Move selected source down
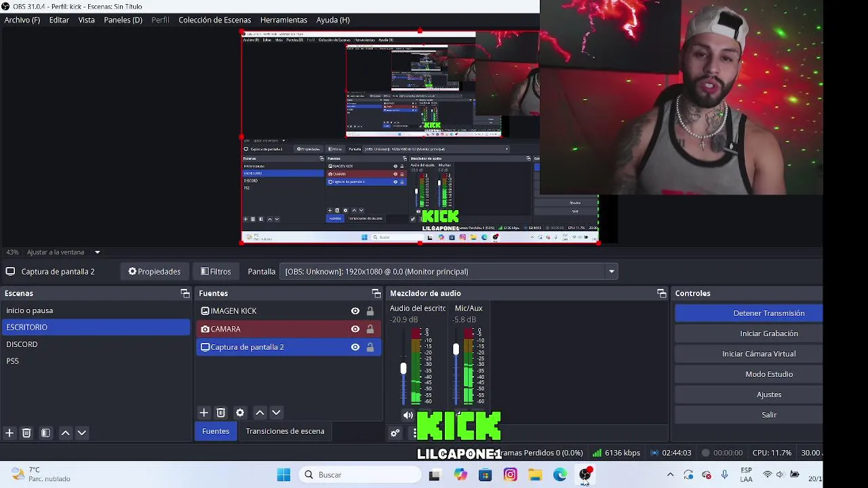This screenshot has height=488, width=868. 276,412
